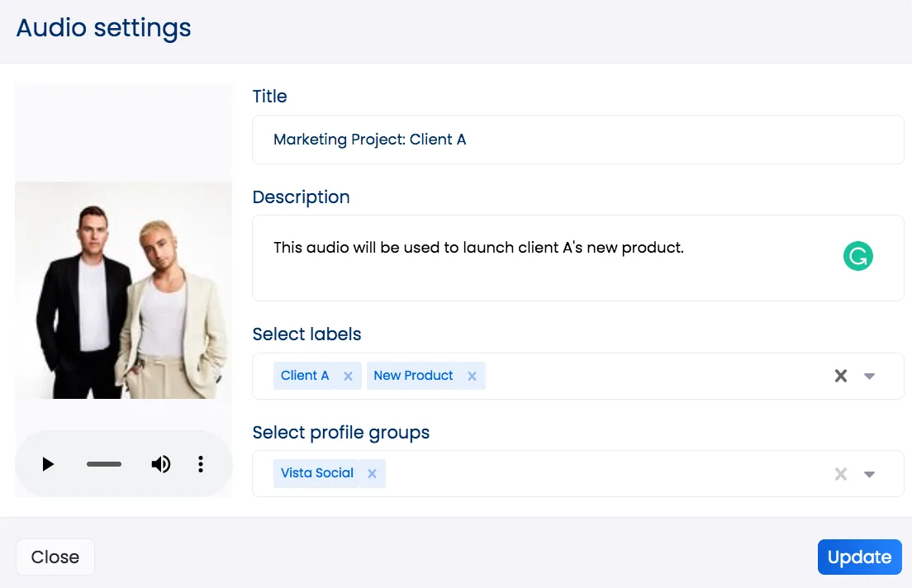Select the Vista Social group chip

(317, 473)
